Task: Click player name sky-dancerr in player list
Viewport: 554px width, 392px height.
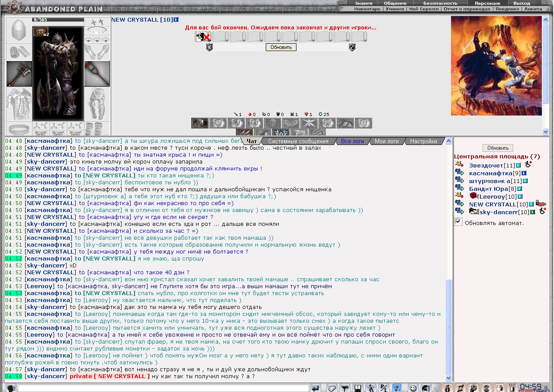Action: [499, 212]
